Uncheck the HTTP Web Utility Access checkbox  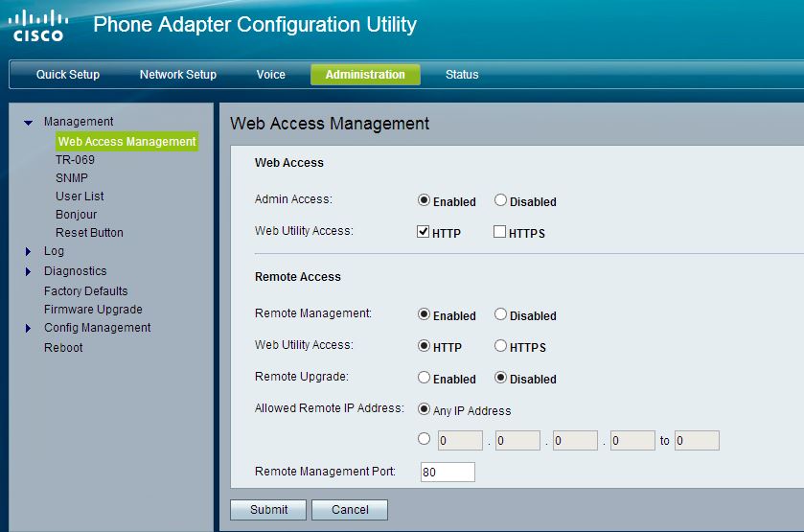coord(424,232)
